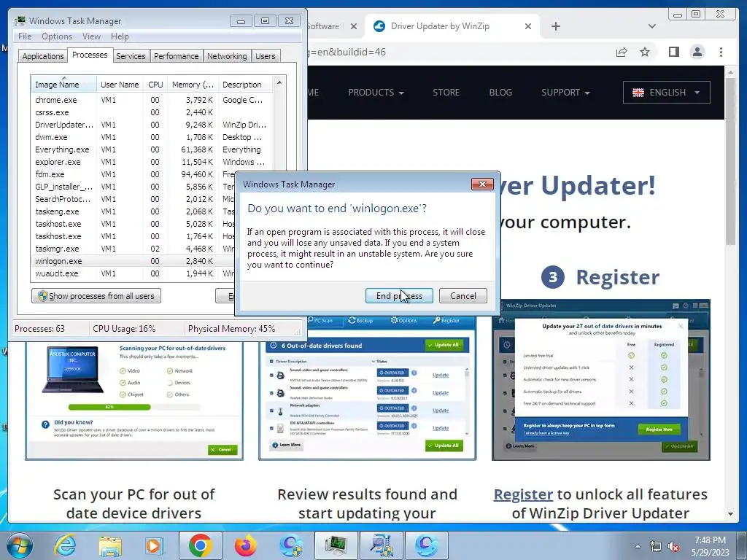Close the Driver Updater by WinZip tab
Viewport: 747px width, 560px height.
(x=528, y=26)
